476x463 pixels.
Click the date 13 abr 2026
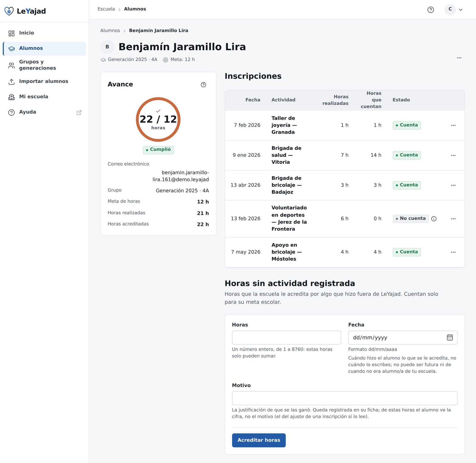(245, 185)
